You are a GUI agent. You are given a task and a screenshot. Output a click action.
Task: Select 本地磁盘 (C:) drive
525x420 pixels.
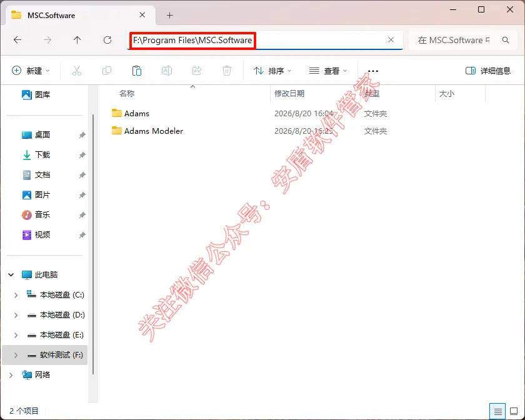[56, 295]
